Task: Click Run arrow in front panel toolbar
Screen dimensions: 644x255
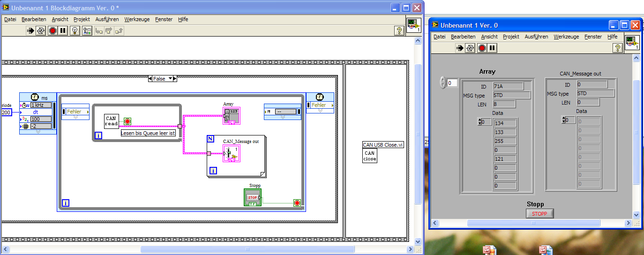Action: tap(459, 48)
